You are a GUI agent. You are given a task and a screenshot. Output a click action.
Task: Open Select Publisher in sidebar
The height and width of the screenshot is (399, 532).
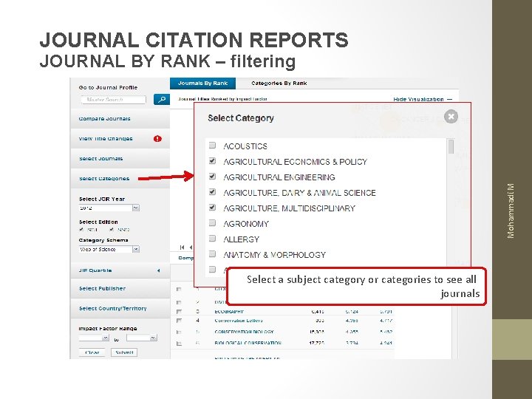click(120, 288)
